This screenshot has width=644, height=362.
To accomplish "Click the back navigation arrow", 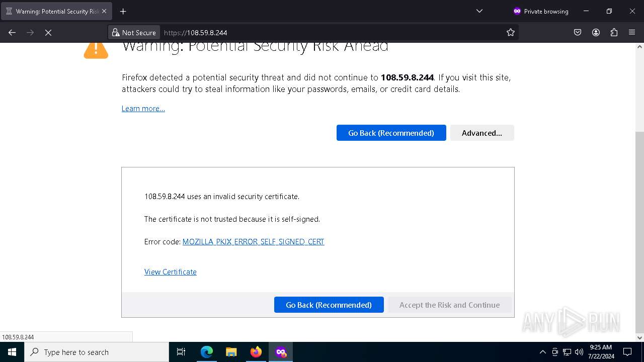I will [x=12, y=32].
